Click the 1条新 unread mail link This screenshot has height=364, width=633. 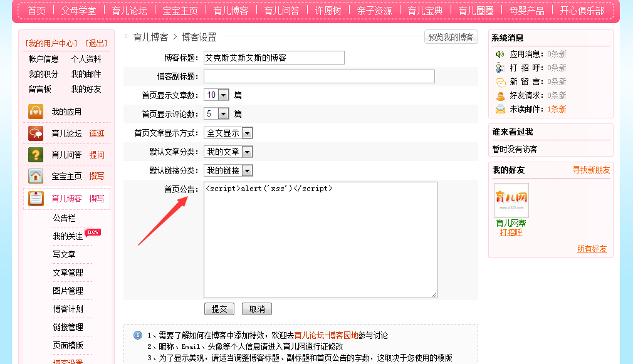coord(557,110)
